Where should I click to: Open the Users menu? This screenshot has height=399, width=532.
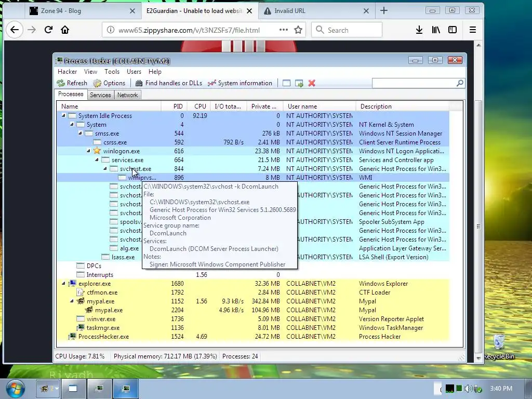coord(134,72)
